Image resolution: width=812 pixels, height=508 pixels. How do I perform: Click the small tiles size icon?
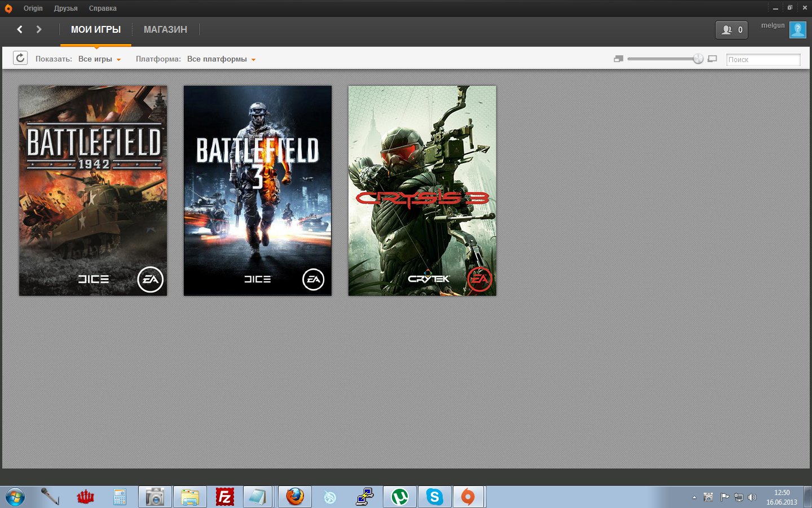[619, 59]
